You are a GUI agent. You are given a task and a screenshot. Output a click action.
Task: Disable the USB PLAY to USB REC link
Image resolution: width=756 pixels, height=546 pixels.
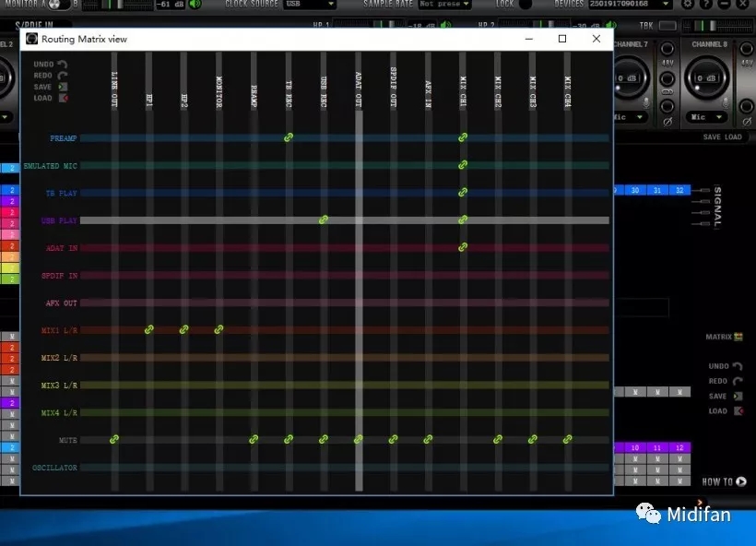324,220
